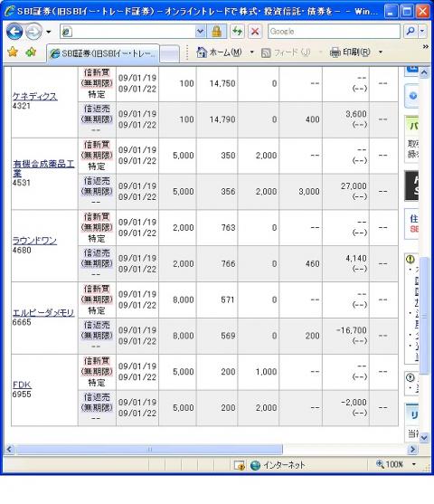
Task: Click the vertical scrollbar down arrow
Action: point(424,437)
